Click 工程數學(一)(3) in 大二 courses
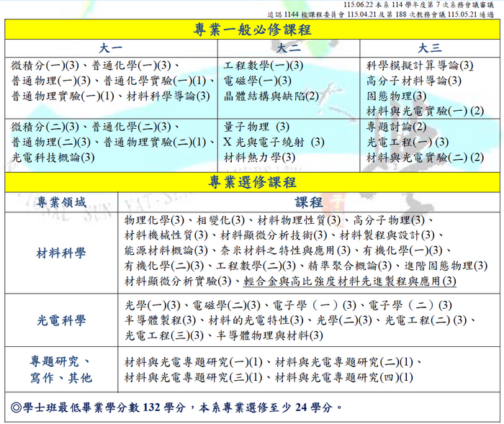Image resolution: width=504 pixels, height=424 pixels. [264, 66]
